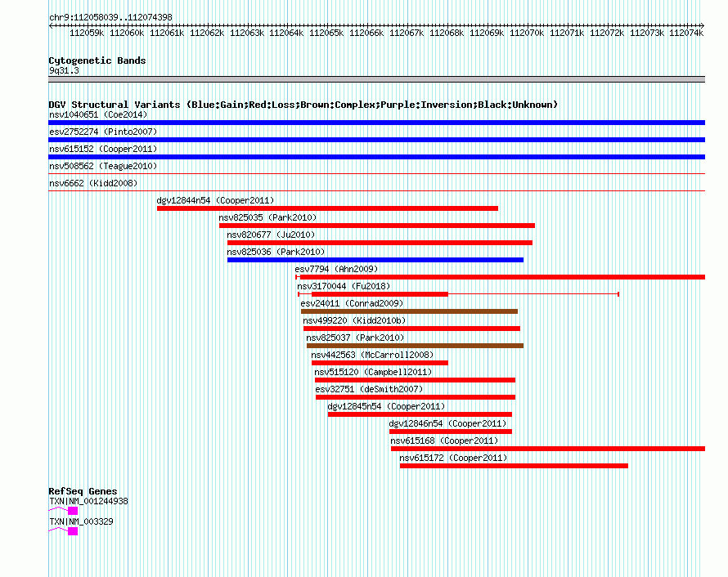Open the nsv615152 (Cooper2011) label
Screen dimensions: 728x577
click(x=103, y=149)
